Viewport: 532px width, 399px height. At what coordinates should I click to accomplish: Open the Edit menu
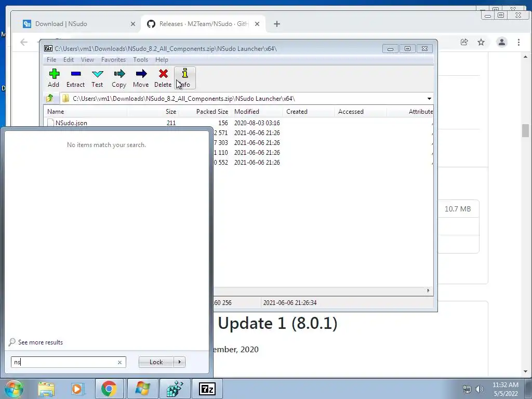[x=69, y=60]
